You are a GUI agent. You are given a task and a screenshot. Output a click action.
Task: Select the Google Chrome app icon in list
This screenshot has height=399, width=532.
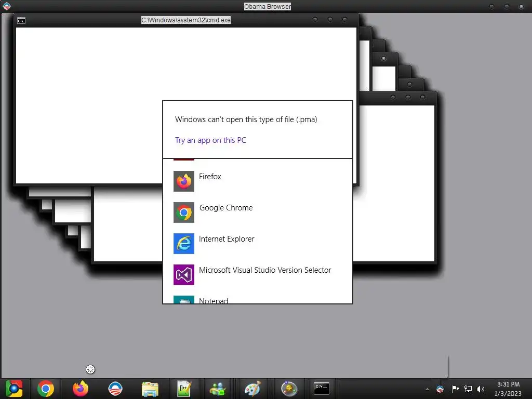(x=184, y=212)
